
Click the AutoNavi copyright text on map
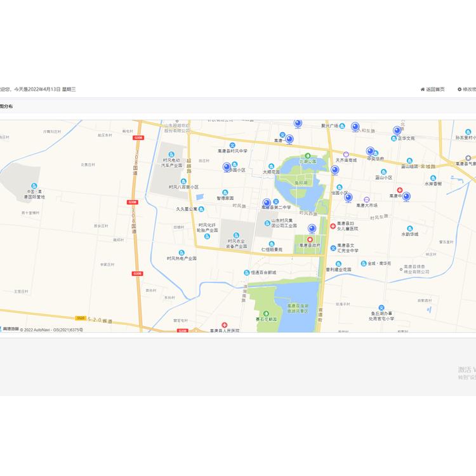51,329
